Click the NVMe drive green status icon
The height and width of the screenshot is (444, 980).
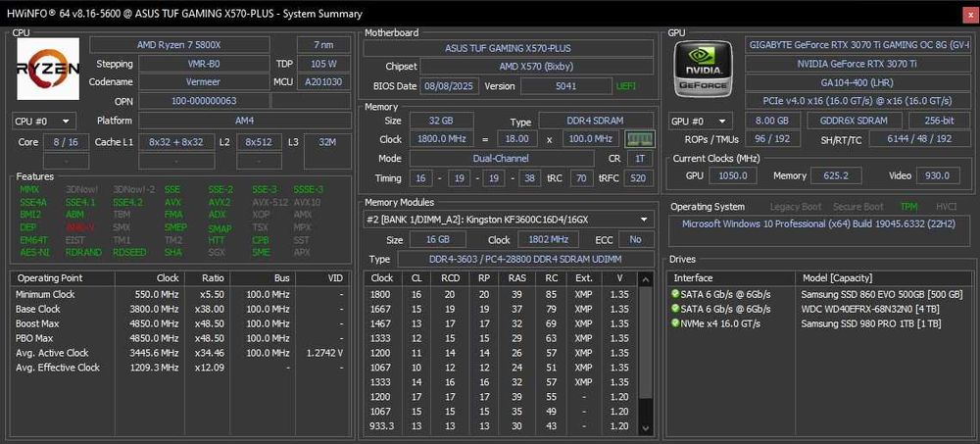click(675, 323)
